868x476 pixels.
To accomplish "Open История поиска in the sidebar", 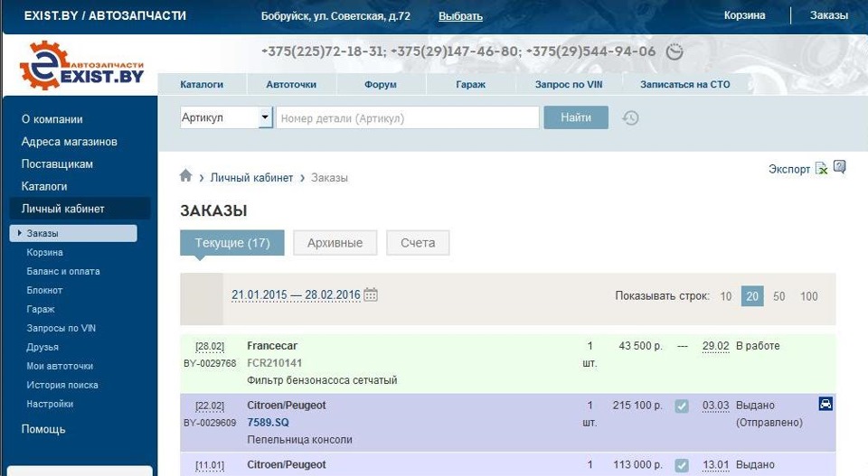I will pyautogui.click(x=62, y=385).
